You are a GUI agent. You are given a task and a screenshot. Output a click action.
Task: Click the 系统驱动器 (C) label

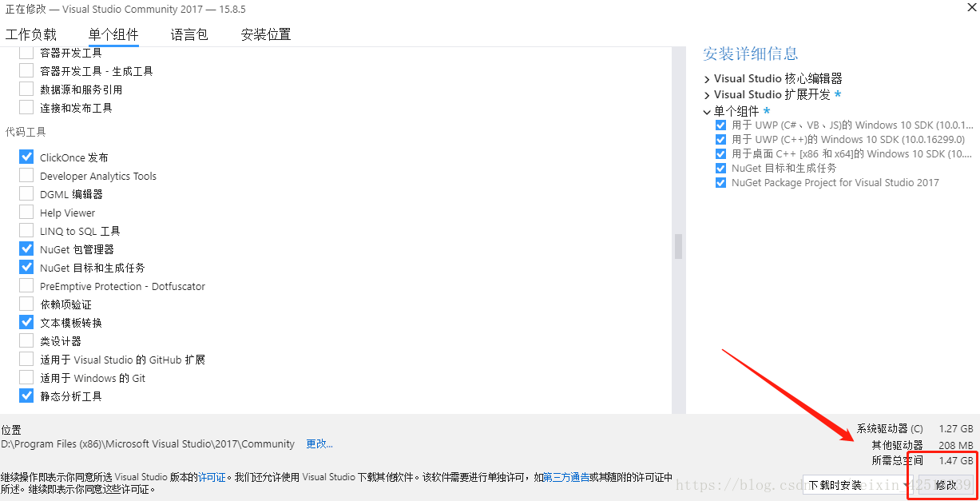pos(890,429)
